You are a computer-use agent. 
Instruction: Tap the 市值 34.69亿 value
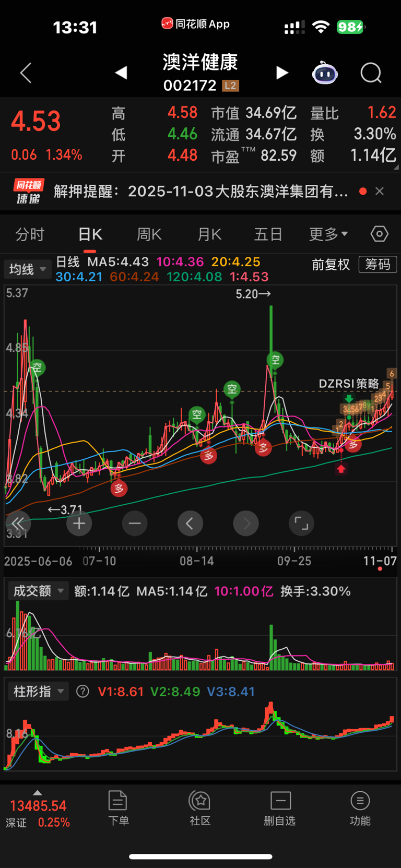tap(254, 113)
